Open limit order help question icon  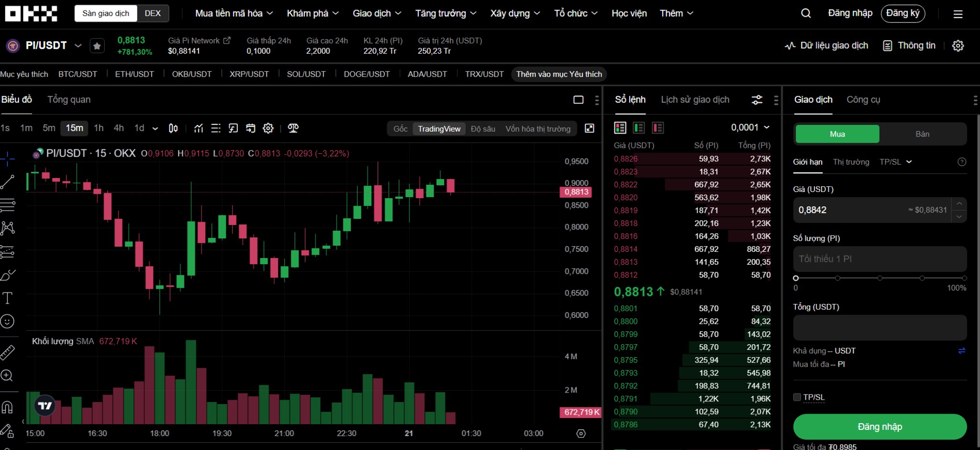pyautogui.click(x=962, y=162)
